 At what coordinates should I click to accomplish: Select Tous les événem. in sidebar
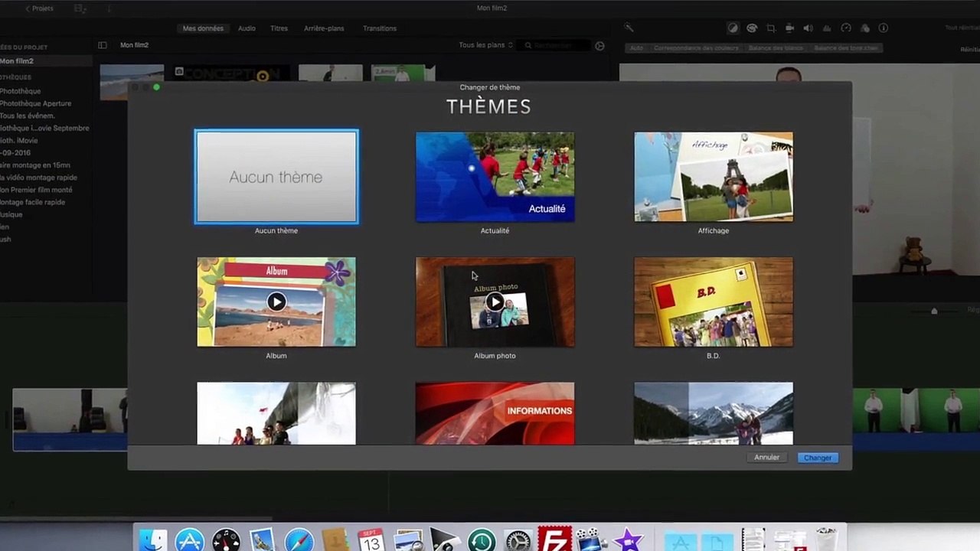(x=28, y=116)
